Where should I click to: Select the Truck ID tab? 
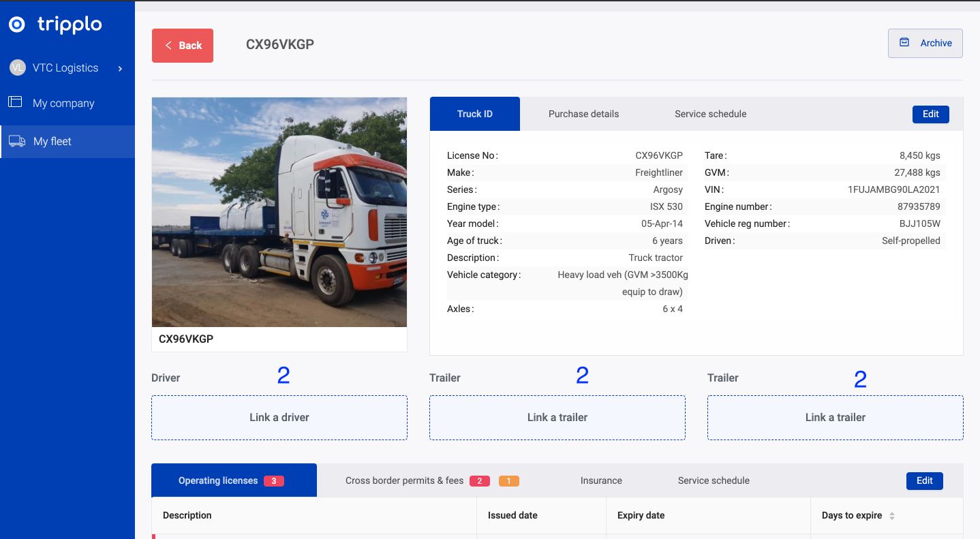(474, 114)
